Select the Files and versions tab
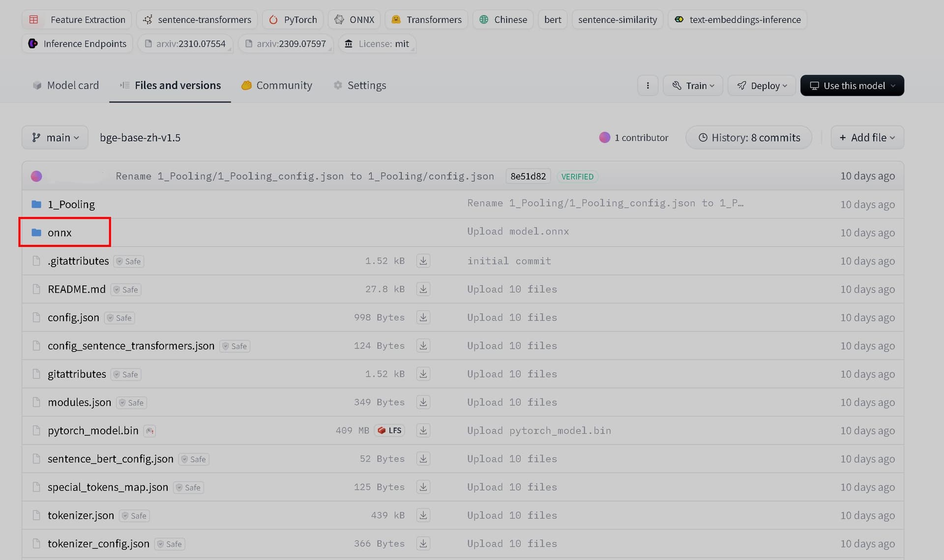This screenshot has width=944, height=560. (x=170, y=85)
